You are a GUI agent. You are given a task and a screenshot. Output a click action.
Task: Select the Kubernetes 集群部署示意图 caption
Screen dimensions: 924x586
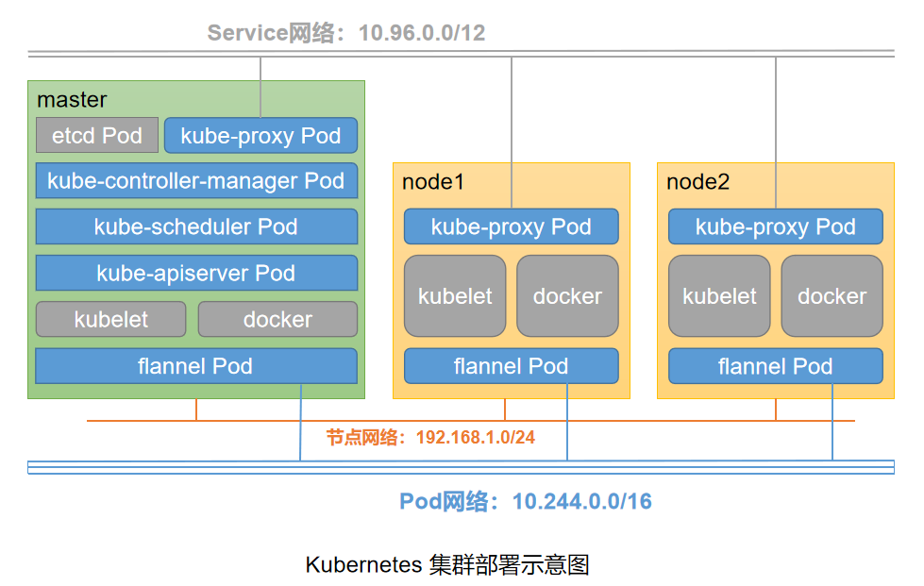click(447, 564)
